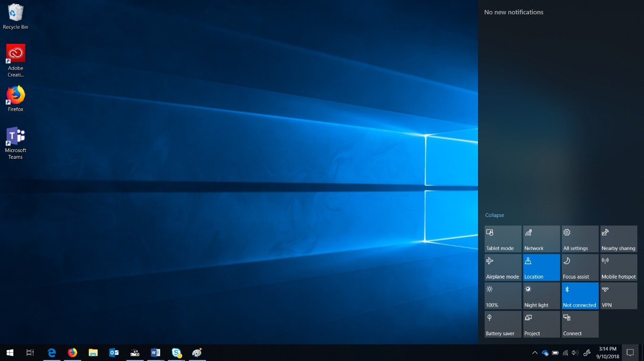Show hidden system tray icons
The image size is (644, 361).
click(534, 353)
